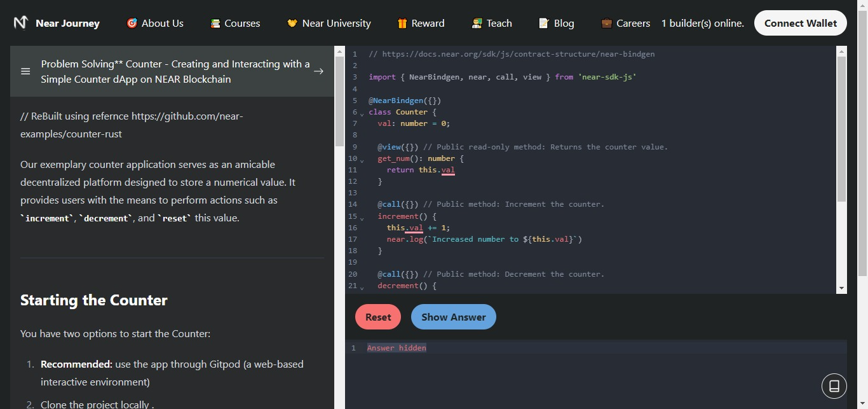Open the lesson list hamburger menu

tap(25, 71)
